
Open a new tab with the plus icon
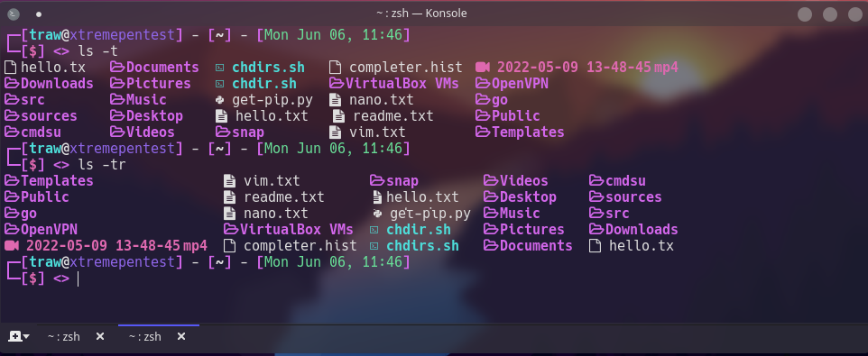point(14,336)
